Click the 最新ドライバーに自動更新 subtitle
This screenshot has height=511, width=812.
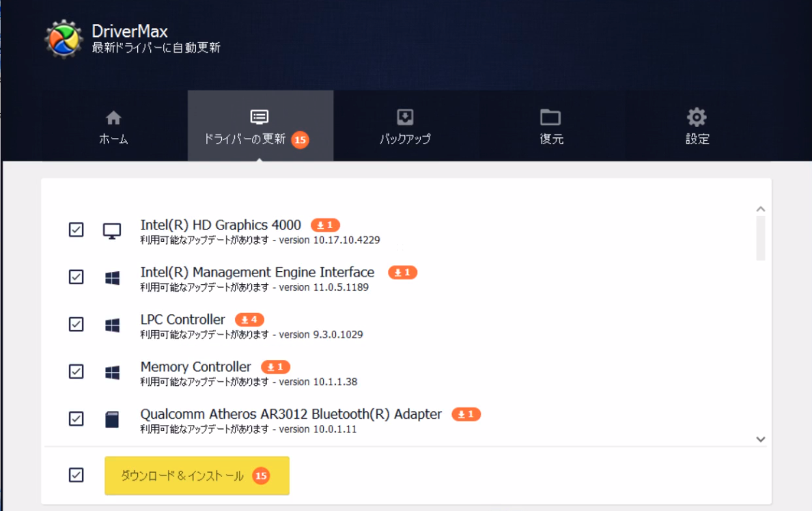coord(156,48)
